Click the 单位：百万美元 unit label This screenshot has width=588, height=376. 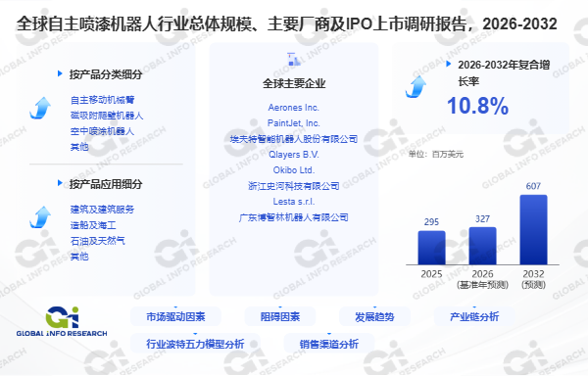pyautogui.click(x=436, y=155)
